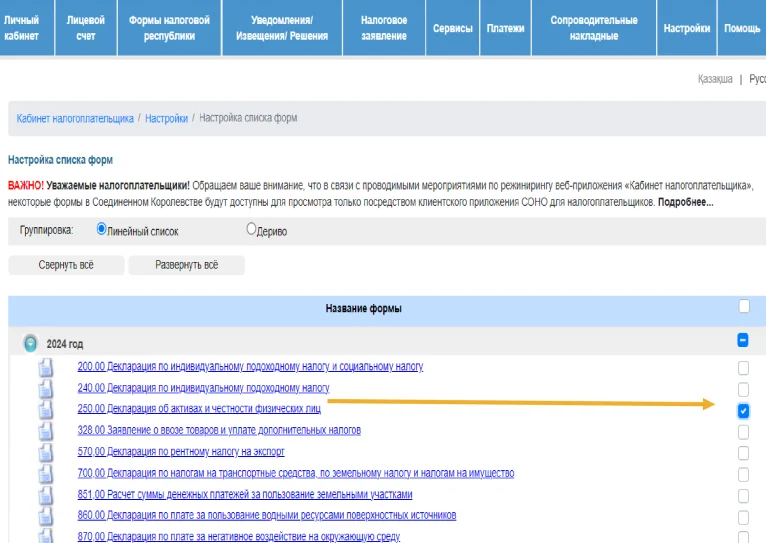768x543 pixels.
Task: Click the document icon beside form 240.00
Action: pos(46,388)
